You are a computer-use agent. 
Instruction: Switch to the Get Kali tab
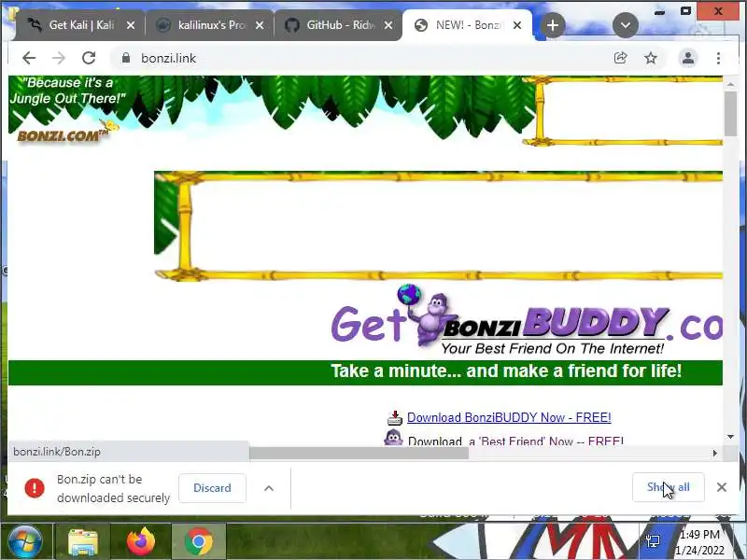click(x=79, y=25)
